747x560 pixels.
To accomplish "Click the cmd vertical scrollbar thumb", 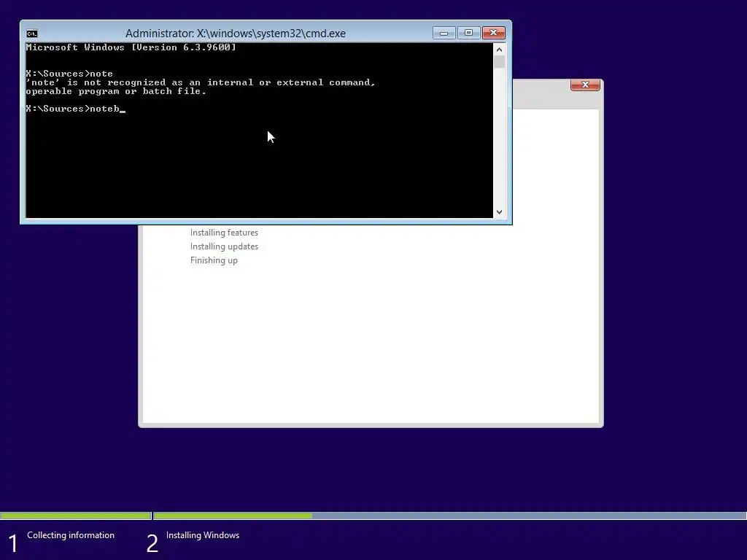I will 499,62.
